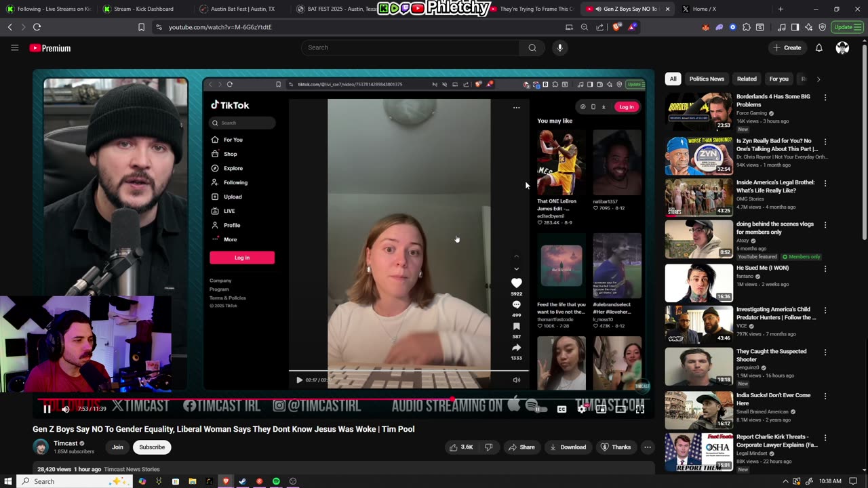Mute the video using speaker icon
The image size is (868, 488).
66,409
